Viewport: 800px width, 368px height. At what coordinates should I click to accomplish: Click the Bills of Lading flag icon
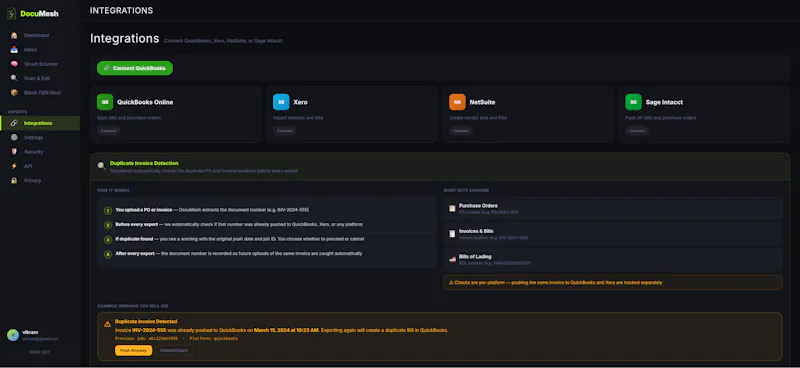(452, 259)
